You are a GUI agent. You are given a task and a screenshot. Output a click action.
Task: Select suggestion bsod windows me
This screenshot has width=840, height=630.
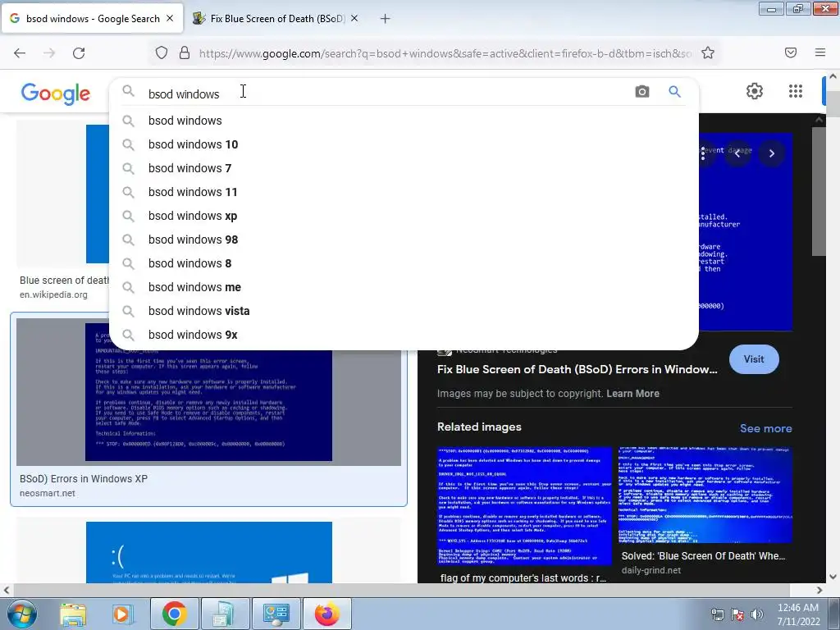[x=404, y=287]
